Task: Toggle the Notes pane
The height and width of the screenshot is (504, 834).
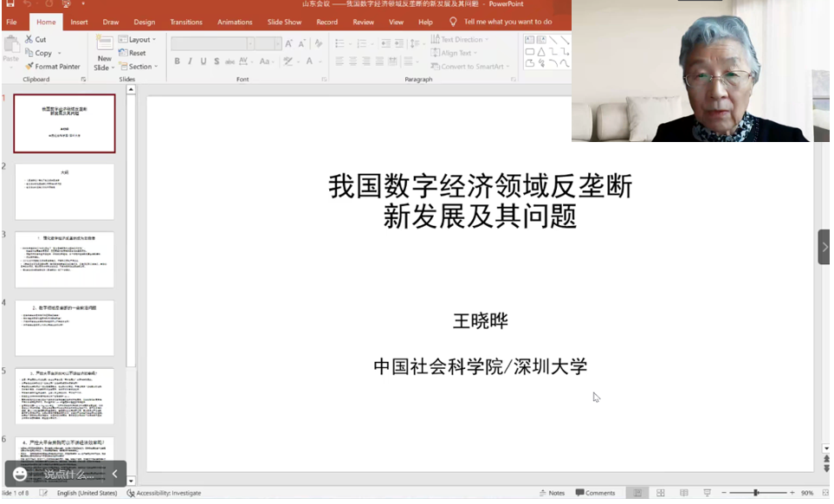Action: 551,493
